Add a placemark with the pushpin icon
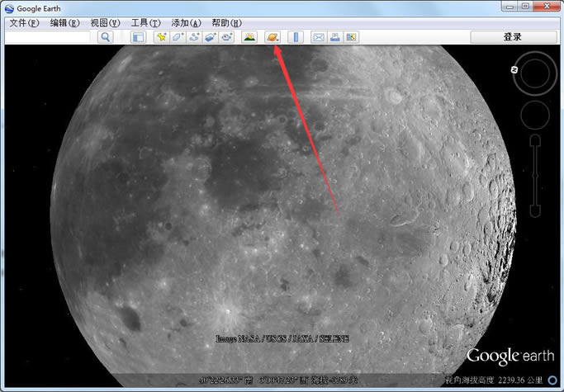This screenshot has height=392, width=564. [x=162, y=37]
